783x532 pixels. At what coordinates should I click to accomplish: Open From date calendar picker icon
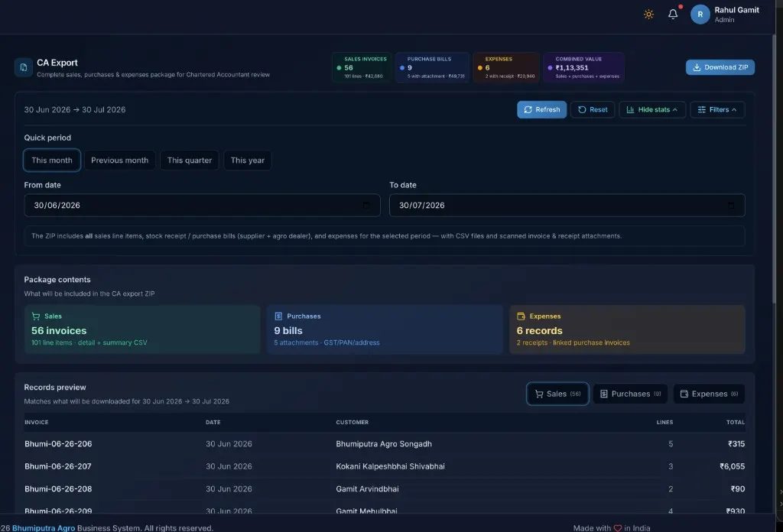tap(366, 205)
